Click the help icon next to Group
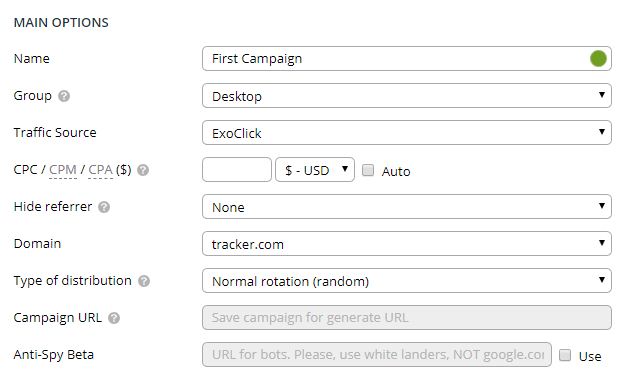 coord(64,96)
